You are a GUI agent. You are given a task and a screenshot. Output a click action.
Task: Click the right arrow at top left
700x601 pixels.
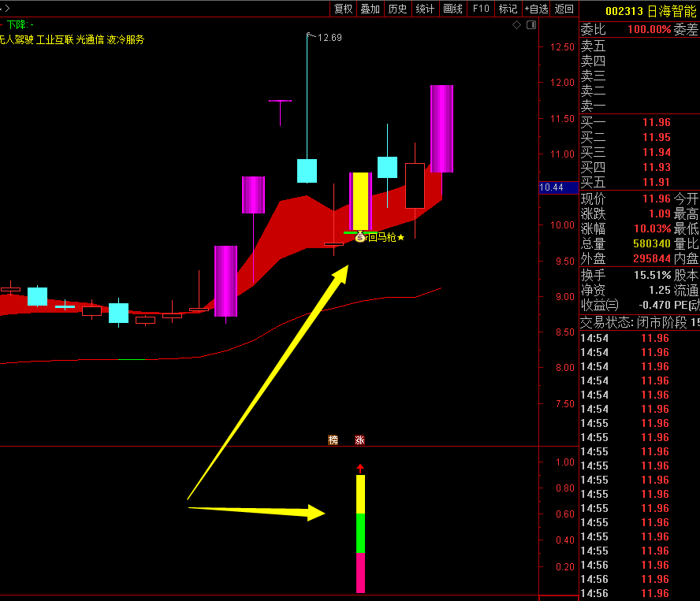[x=7, y=8]
